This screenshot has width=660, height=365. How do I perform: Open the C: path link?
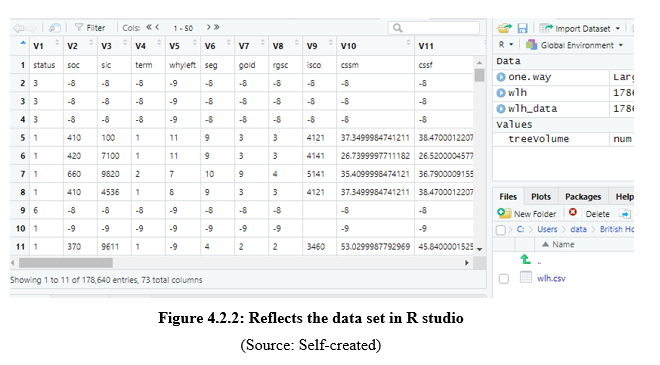(520, 229)
